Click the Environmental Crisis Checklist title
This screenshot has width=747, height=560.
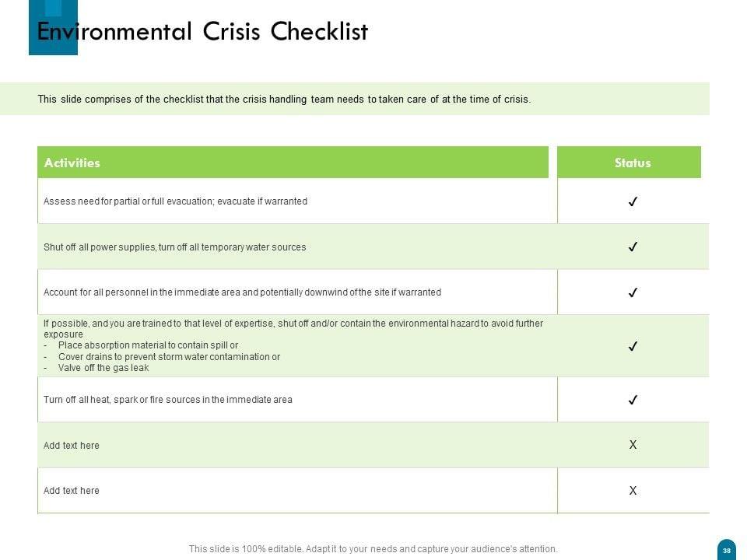(x=202, y=32)
